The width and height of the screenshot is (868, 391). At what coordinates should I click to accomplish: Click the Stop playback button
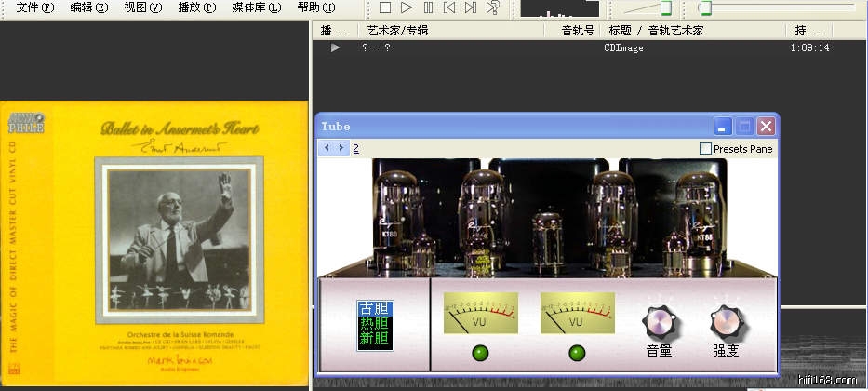385,7
